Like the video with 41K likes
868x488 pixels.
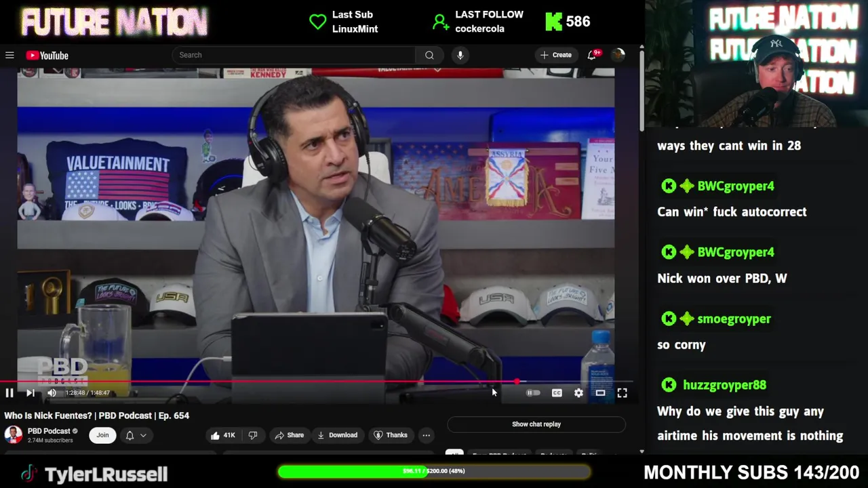[223, 435]
